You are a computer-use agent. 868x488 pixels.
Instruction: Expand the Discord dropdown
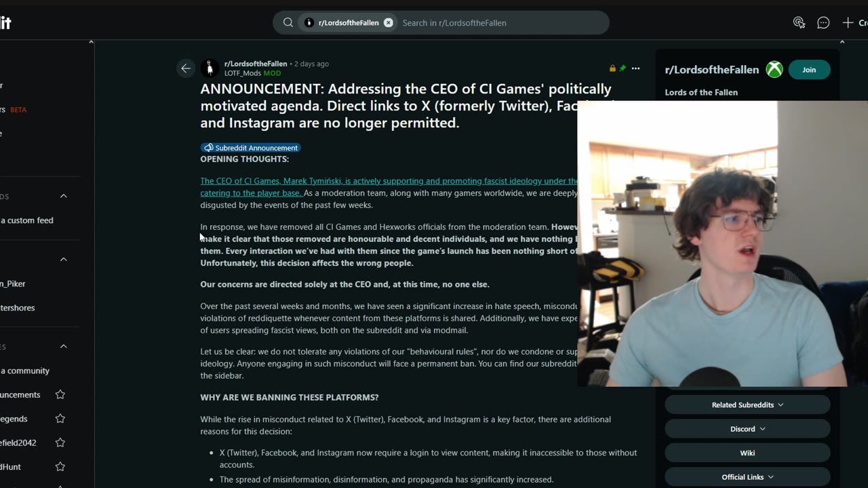[x=747, y=428]
